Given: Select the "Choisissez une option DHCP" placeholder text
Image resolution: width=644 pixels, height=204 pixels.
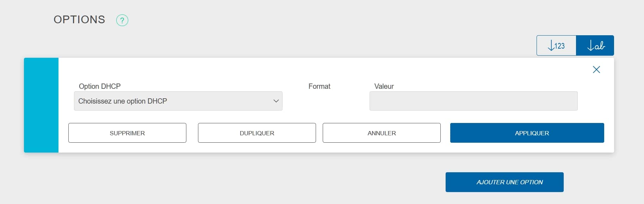Looking at the screenshot, I should [x=123, y=101].
